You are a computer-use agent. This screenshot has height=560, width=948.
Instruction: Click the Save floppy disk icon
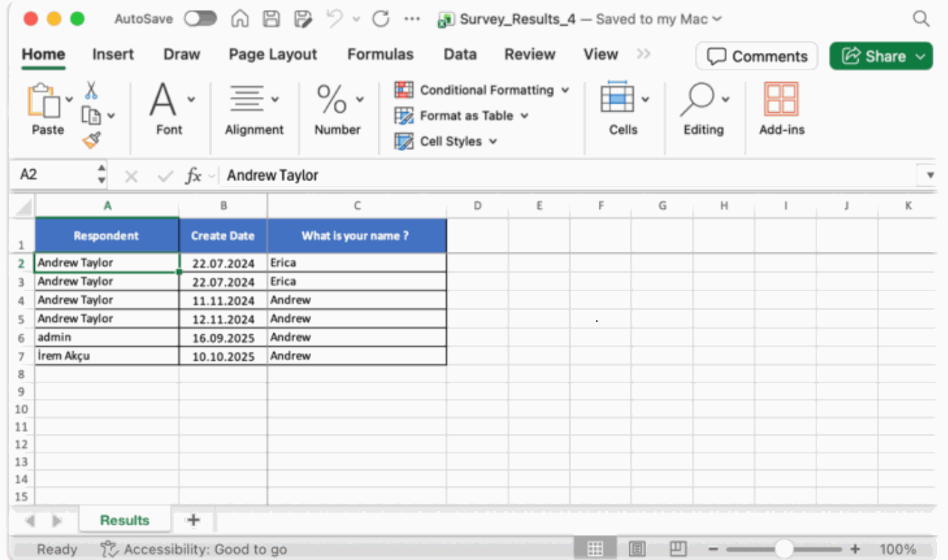pyautogui.click(x=272, y=19)
